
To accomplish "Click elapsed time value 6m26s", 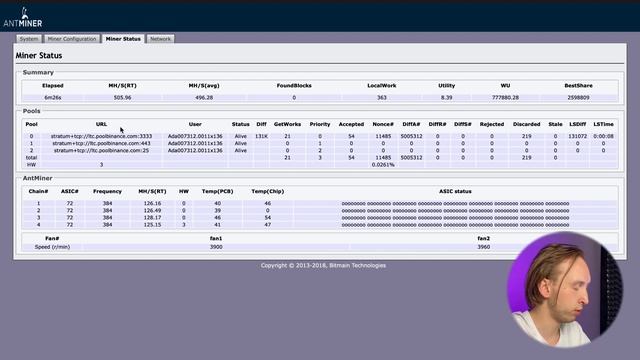I will click(53, 98).
